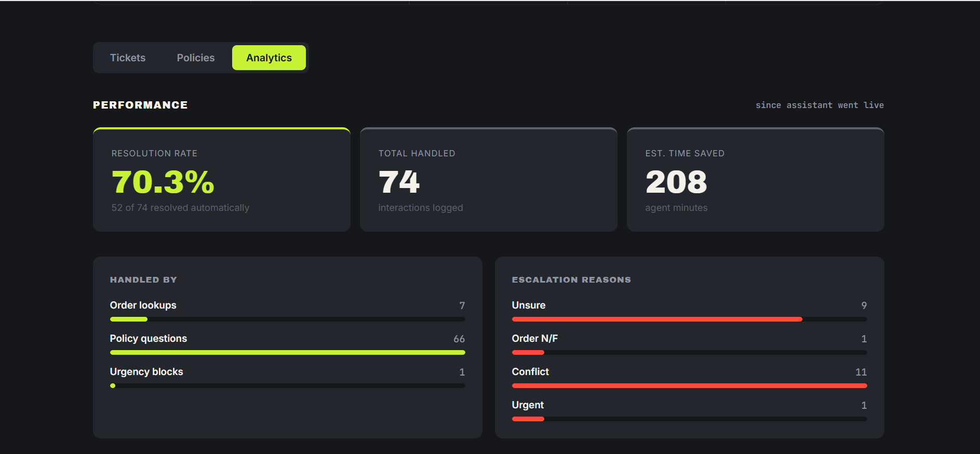This screenshot has width=980, height=454.
Task: Click the Policy questions row label
Action: [x=149, y=339]
